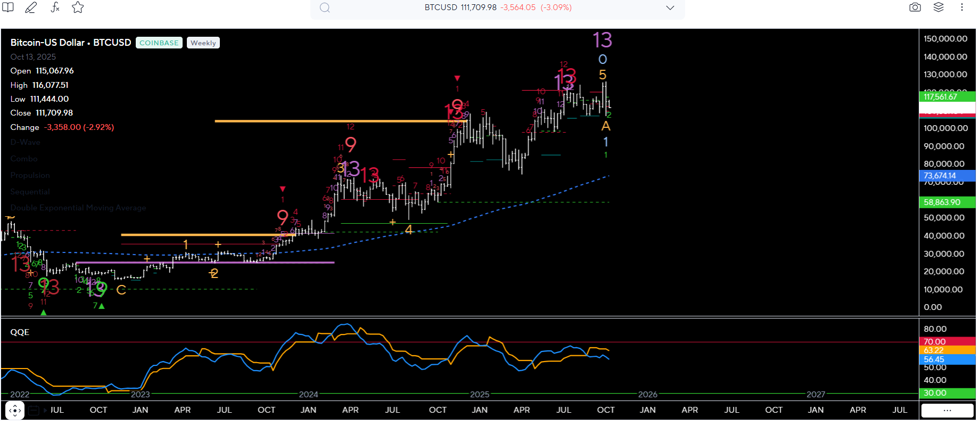
Task: Open the fx indicators menu
Action: coord(55,7)
